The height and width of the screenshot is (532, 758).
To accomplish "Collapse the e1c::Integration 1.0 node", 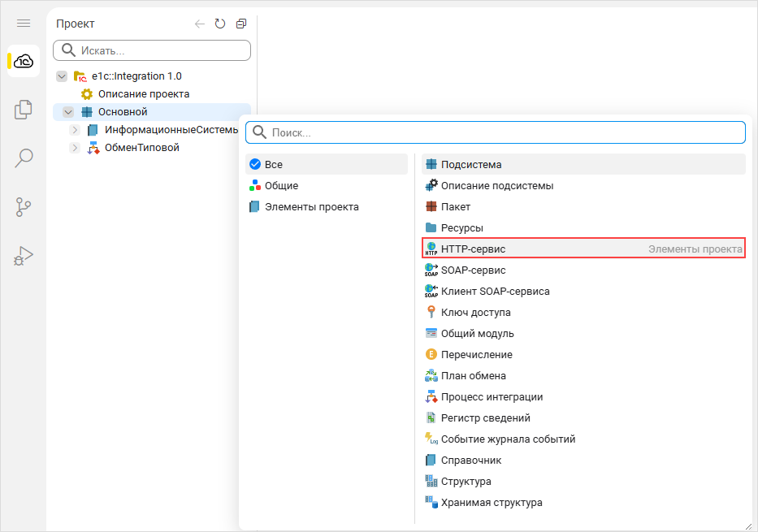I will coord(62,76).
